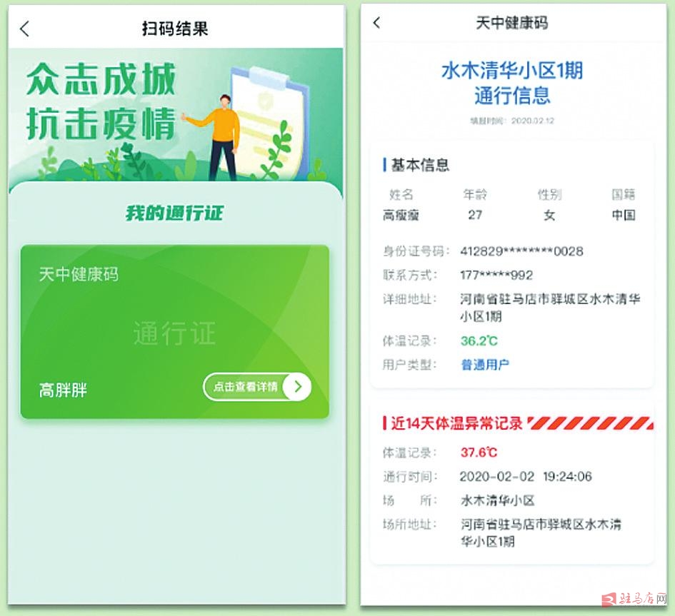This screenshot has width=675, height=616.
Task: Select age value 27
Action: tap(475, 215)
